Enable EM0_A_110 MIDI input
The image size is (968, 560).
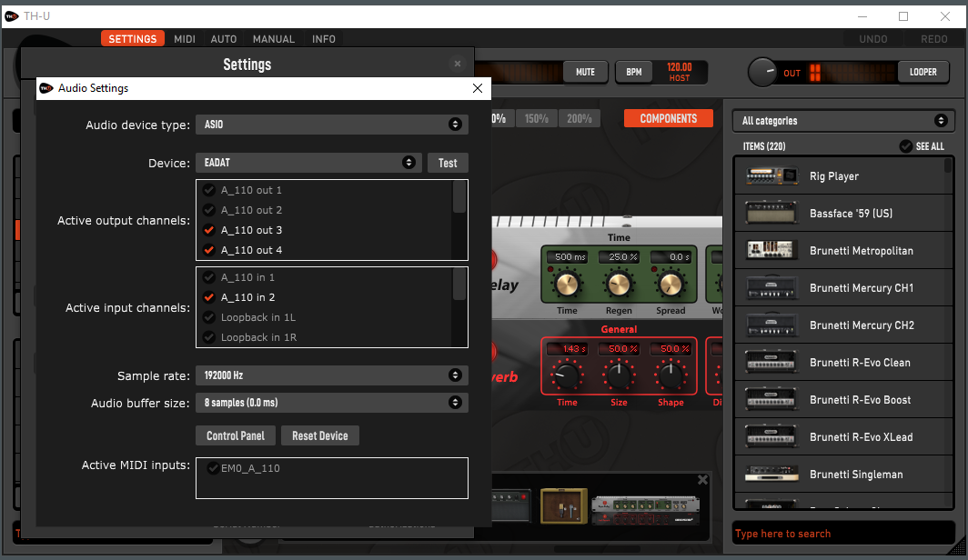(213, 468)
